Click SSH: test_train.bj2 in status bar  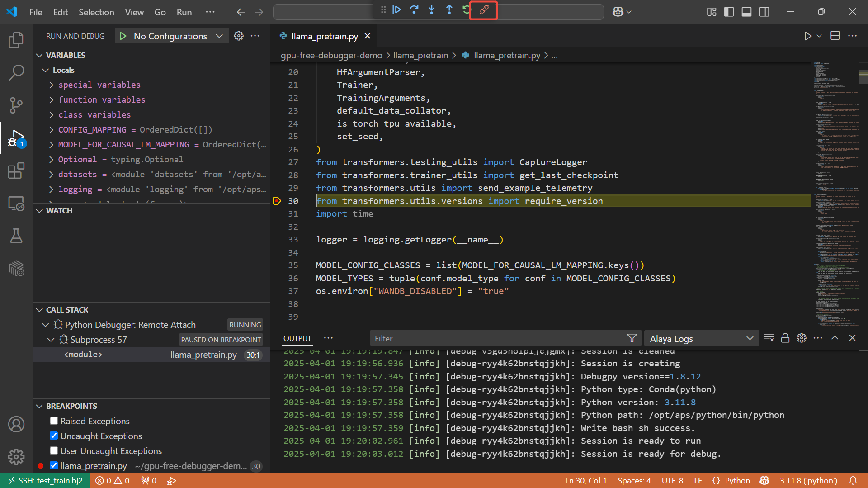click(x=45, y=480)
